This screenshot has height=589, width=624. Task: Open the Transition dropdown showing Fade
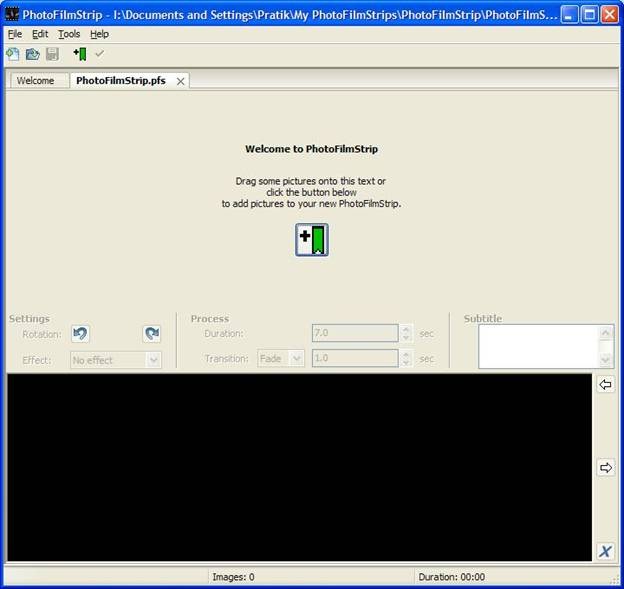[281, 358]
